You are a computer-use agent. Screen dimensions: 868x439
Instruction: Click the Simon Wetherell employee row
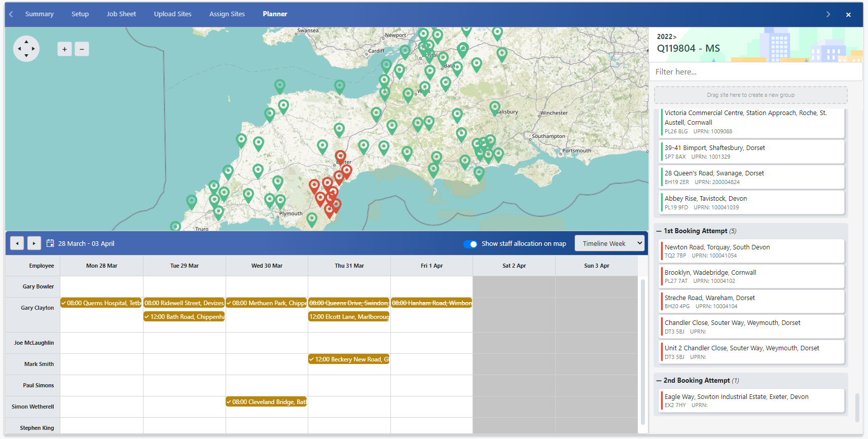[33, 407]
